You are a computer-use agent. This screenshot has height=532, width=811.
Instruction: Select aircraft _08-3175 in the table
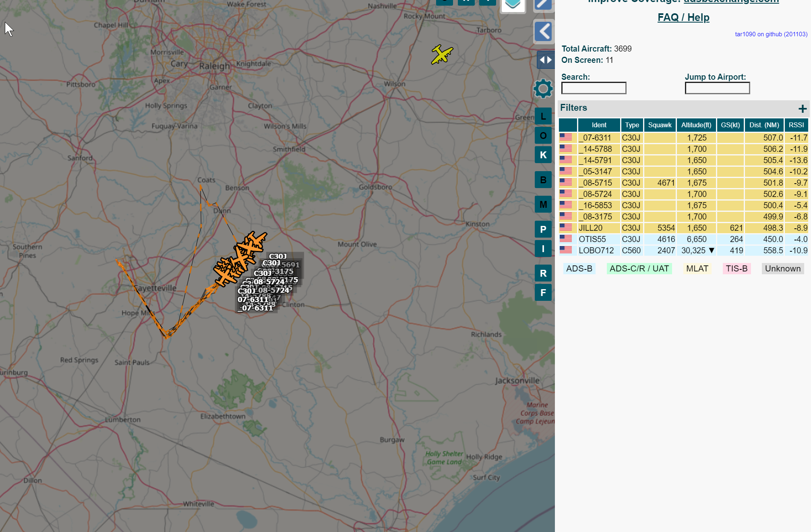683,217
